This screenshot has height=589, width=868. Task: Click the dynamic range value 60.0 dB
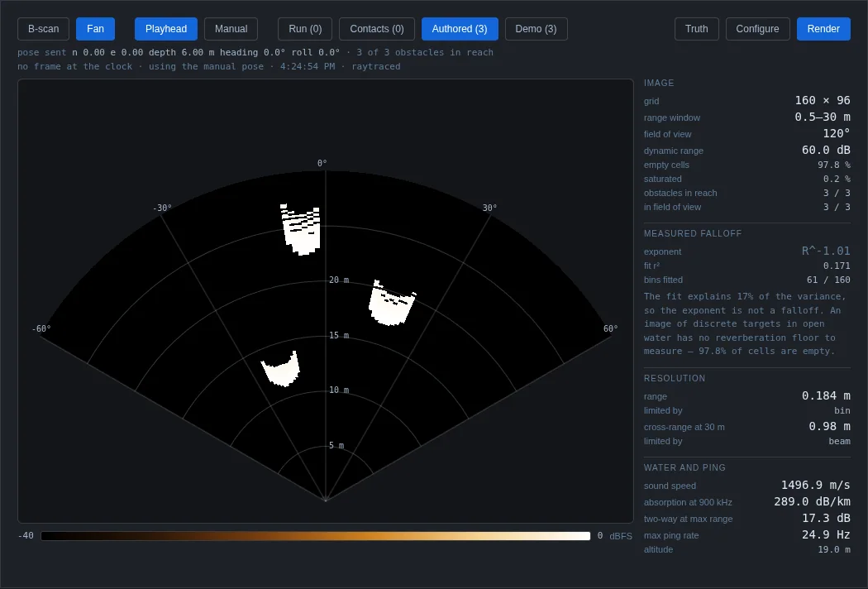[826, 151]
